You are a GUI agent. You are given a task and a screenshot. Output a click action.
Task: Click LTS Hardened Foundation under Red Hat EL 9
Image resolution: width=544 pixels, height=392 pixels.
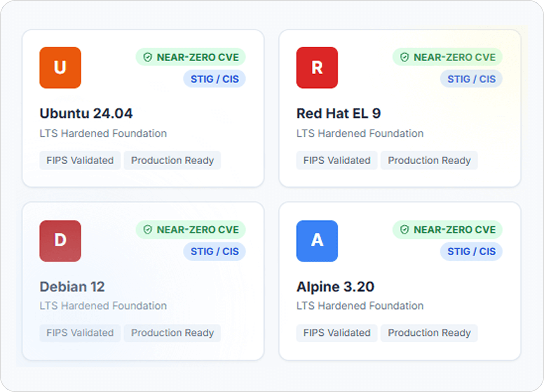(360, 134)
